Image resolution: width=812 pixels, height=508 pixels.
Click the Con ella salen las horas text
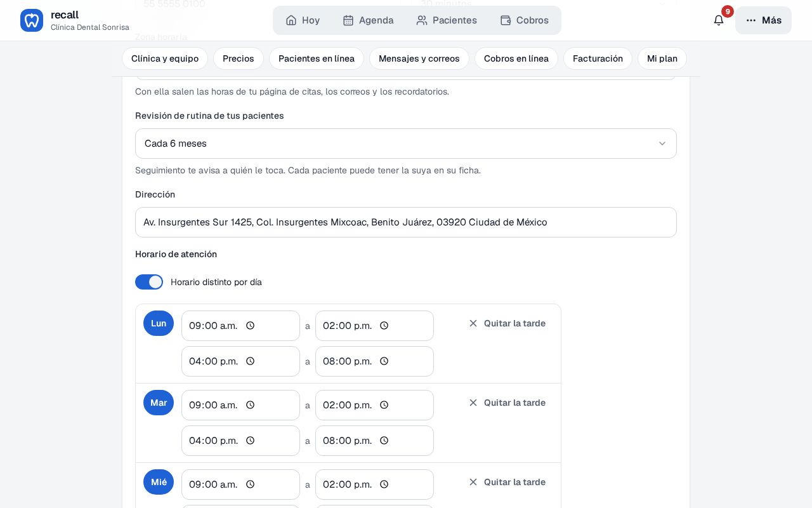click(292, 91)
